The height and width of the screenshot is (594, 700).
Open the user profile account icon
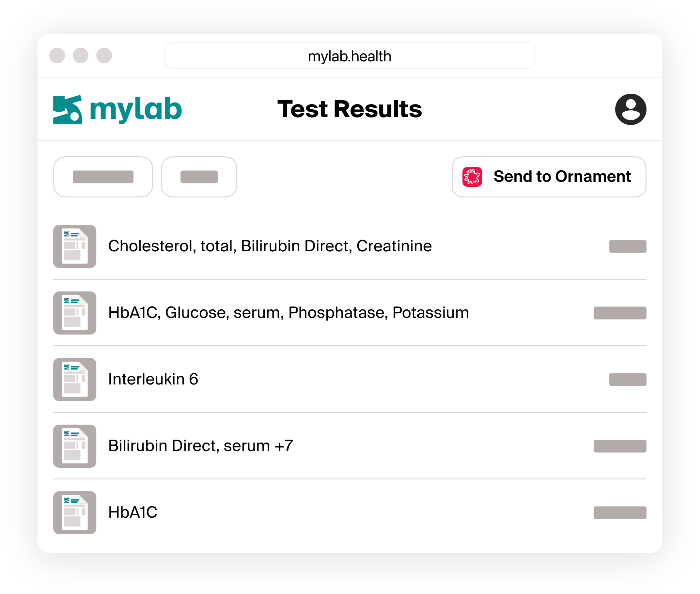point(630,109)
